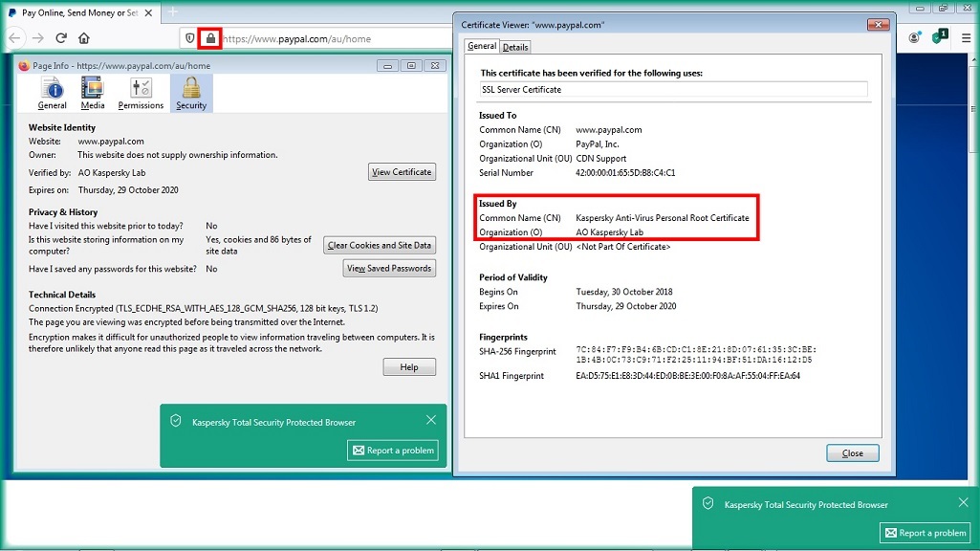The image size is (980, 551).
Task: Reload the PayPal page
Action: coord(61,38)
